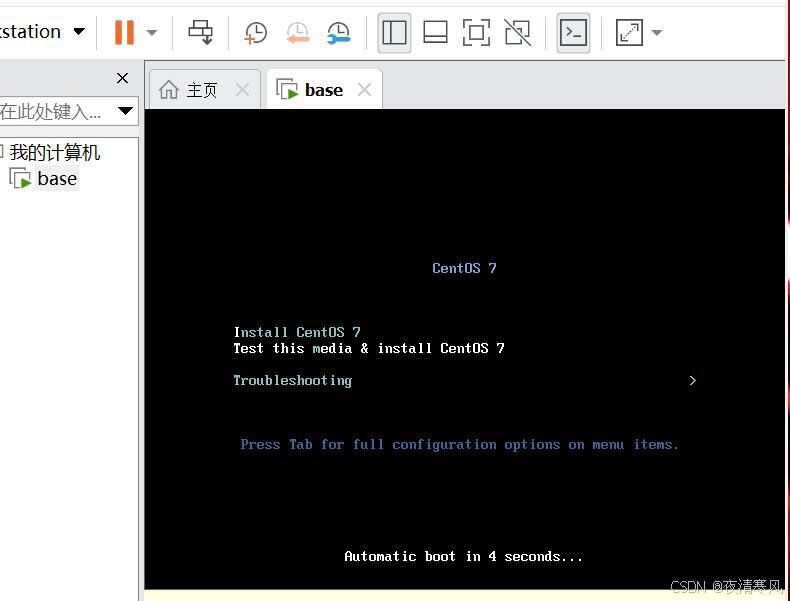Click the arrow beside Troubleshooting
Screen dimensions: 790x601
(x=693, y=380)
